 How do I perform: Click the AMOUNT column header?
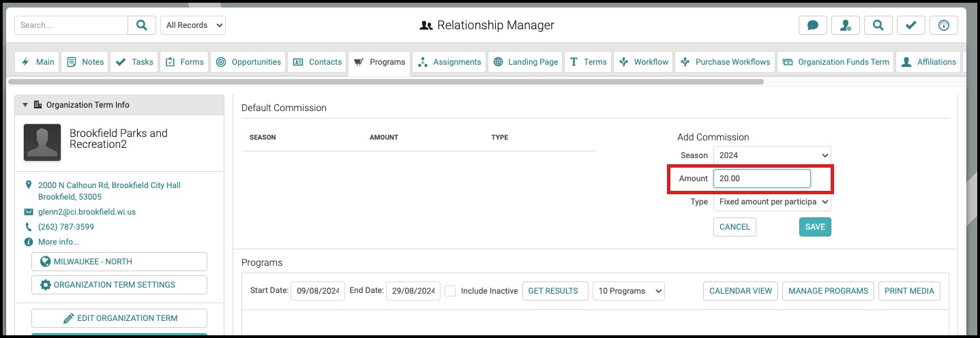[384, 138]
